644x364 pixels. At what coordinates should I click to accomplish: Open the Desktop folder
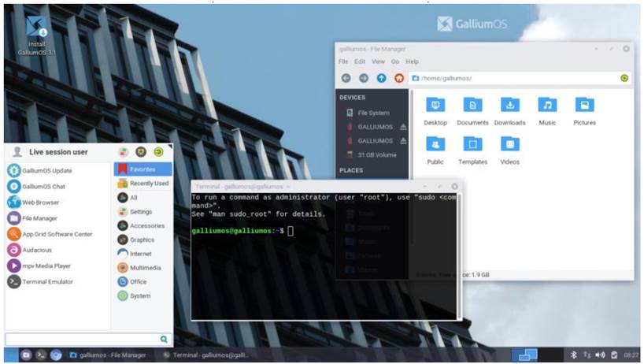coord(435,111)
